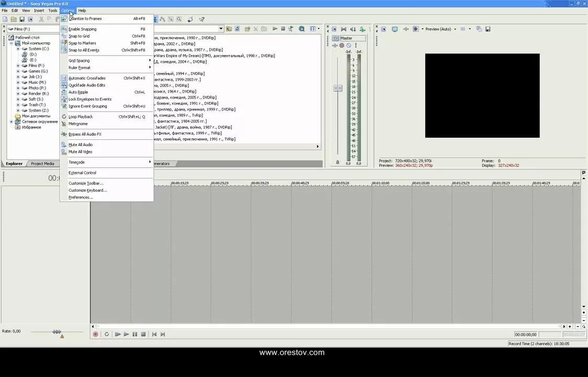
Task: Open the File menu
Action: [x=5, y=10]
